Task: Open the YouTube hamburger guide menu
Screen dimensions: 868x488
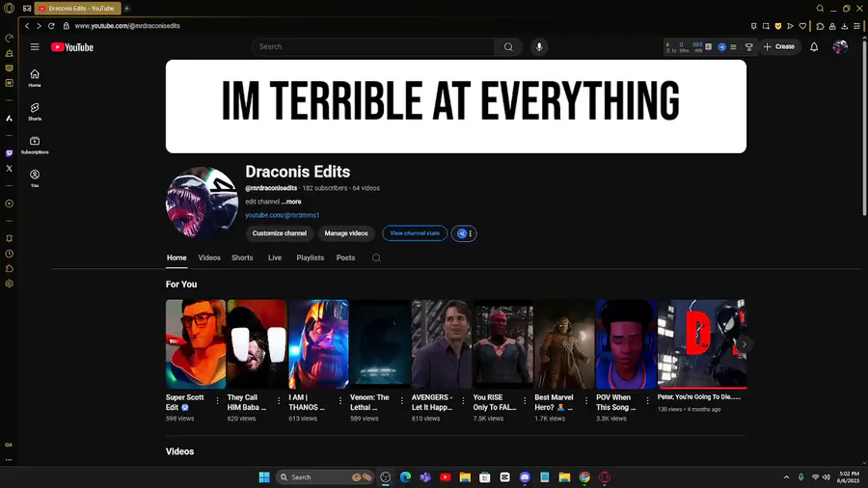Action: point(35,47)
